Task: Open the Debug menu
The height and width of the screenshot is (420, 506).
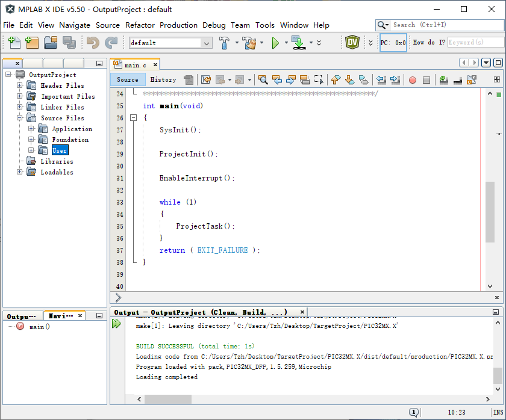Action: (x=214, y=25)
